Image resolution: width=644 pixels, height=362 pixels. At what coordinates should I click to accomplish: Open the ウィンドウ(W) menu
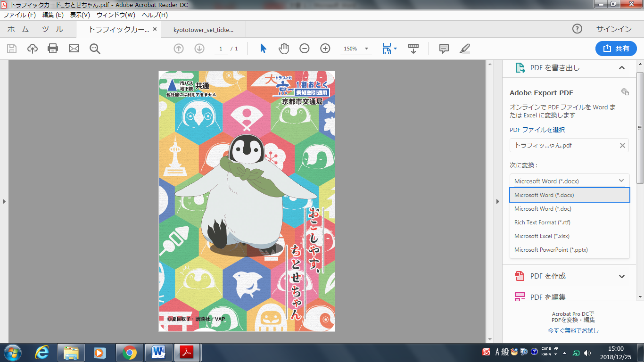pyautogui.click(x=116, y=15)
